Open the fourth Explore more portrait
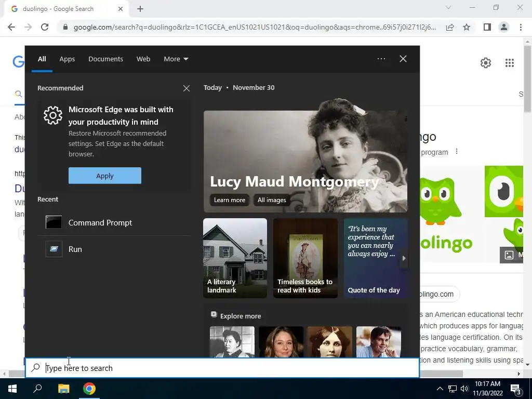 (x=379, y=342)
